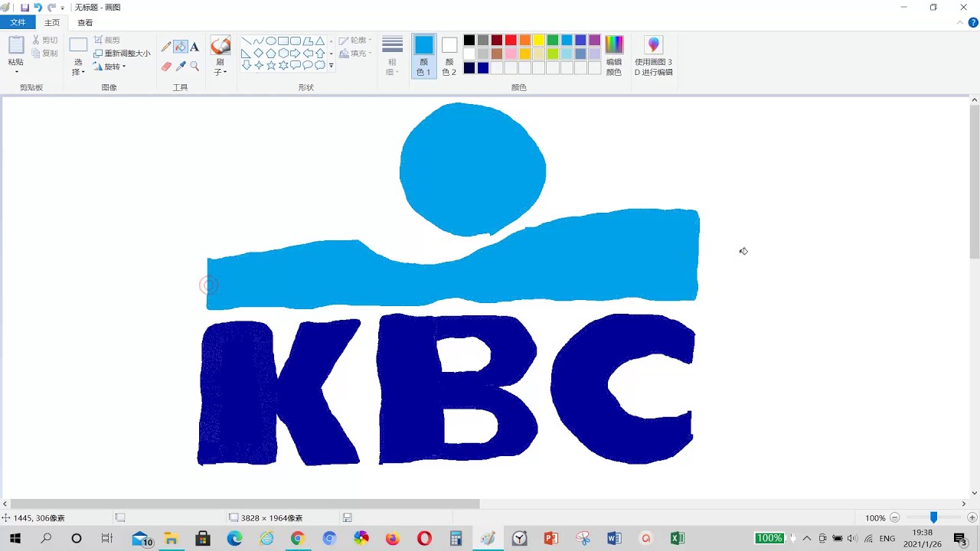Choose the Triangle shape
Image resolution: width=980 pixels, height=551 pixels.
320,41
